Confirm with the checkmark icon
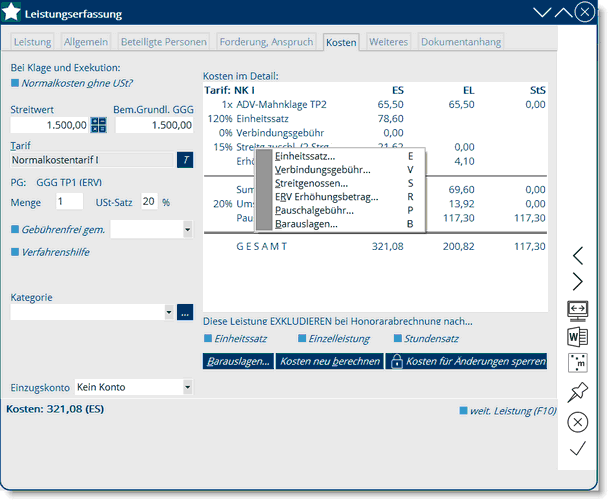The width and height of the screenshot is (609, 501). (x=578, y=449)
